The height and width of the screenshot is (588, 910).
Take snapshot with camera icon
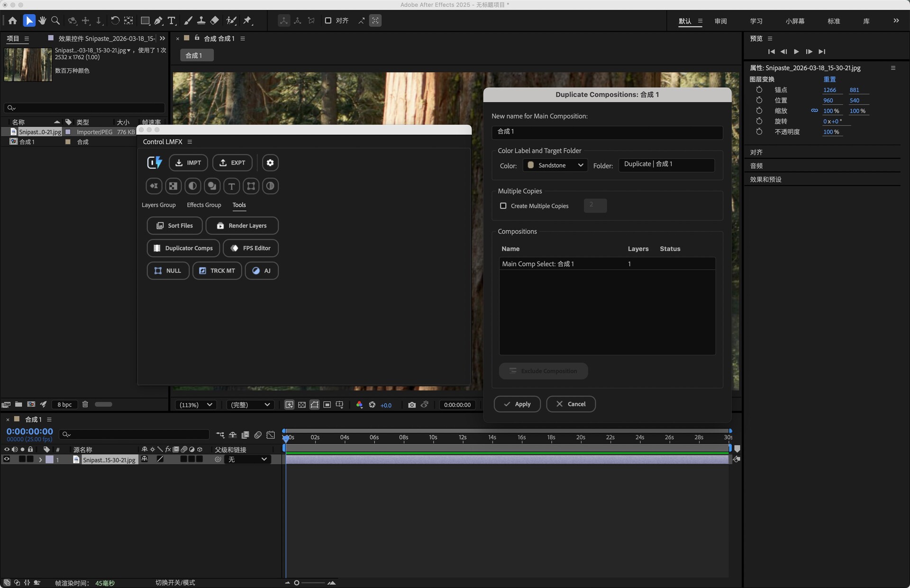pos(411,405)
